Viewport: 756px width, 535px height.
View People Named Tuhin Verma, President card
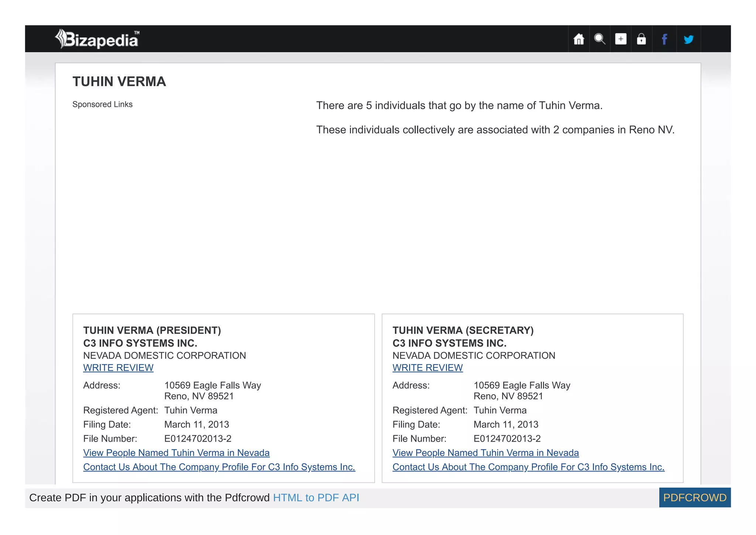tap(176, 453)
